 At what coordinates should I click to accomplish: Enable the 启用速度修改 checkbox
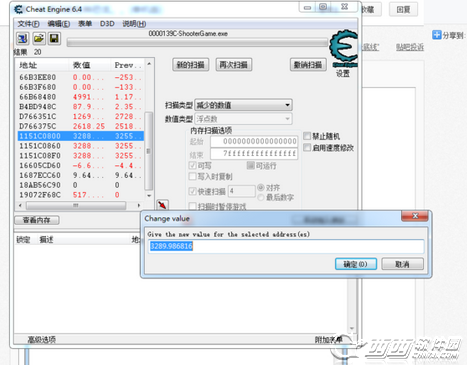point(307,147)
